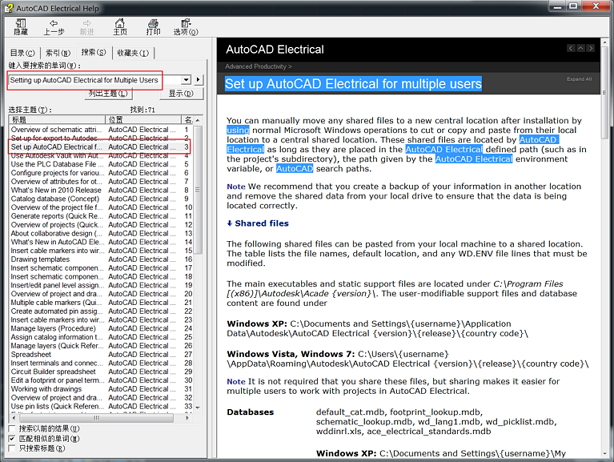Open the Home (主页) toolbar icon

click(120, 27)
